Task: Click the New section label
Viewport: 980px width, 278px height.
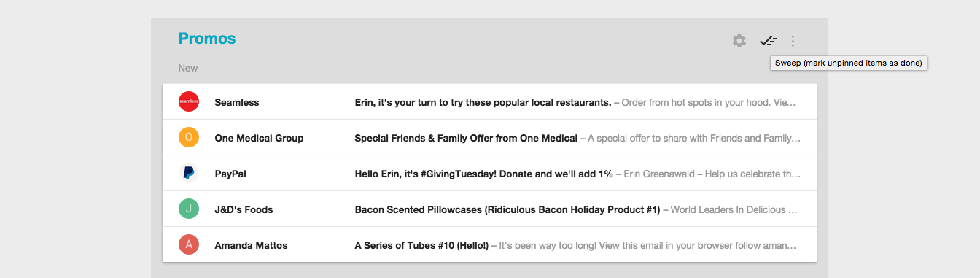Action: tap(188, 68)
